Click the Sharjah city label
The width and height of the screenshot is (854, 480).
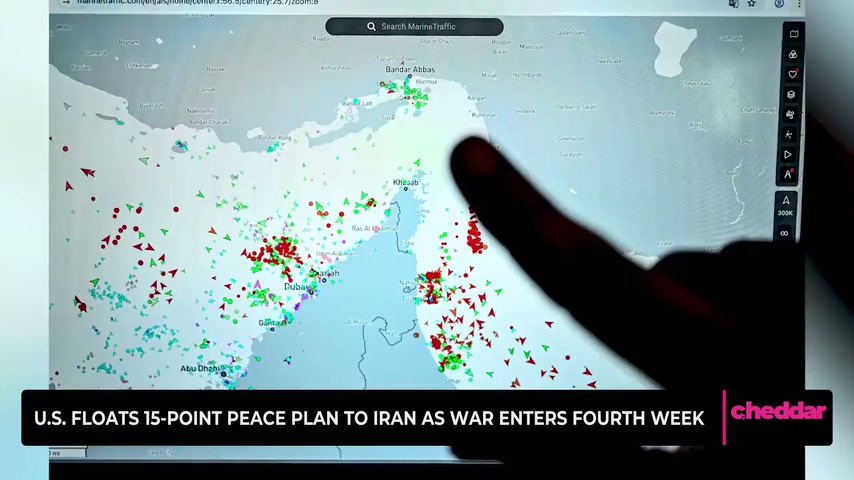[326, 273]
